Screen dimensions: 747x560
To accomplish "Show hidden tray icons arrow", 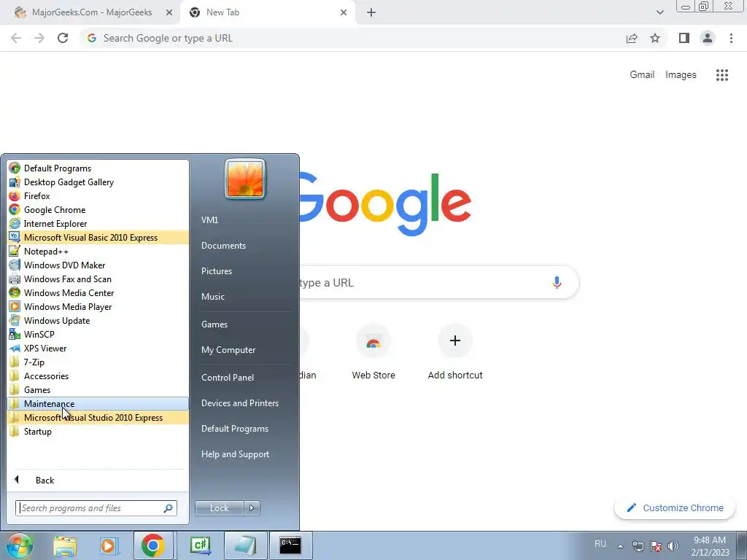I will tap(620, 546).
